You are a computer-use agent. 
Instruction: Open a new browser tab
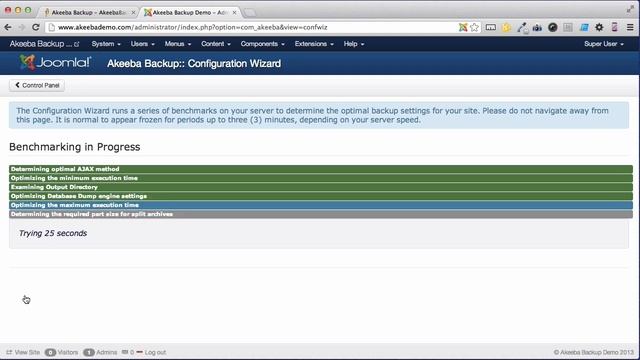tap(249, 13)
